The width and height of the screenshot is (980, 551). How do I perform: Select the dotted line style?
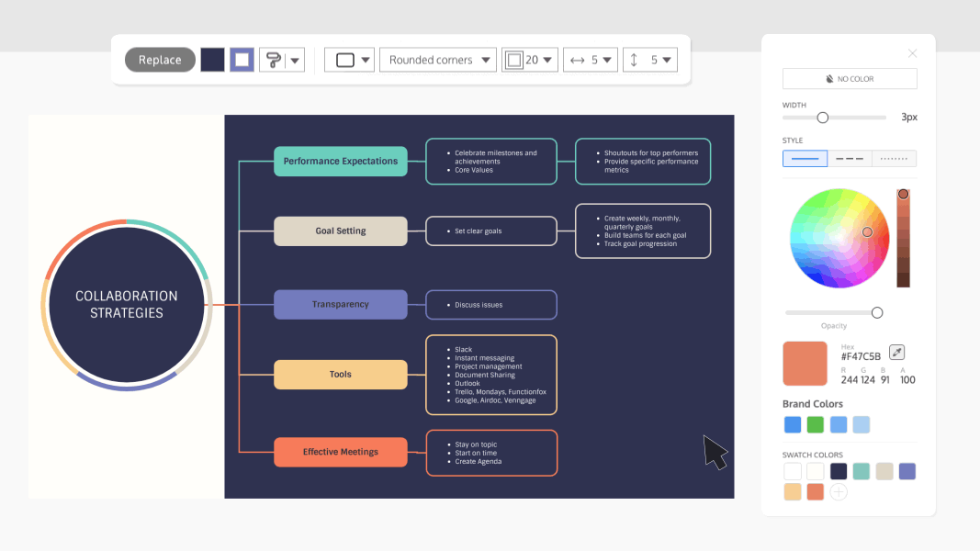894,158
